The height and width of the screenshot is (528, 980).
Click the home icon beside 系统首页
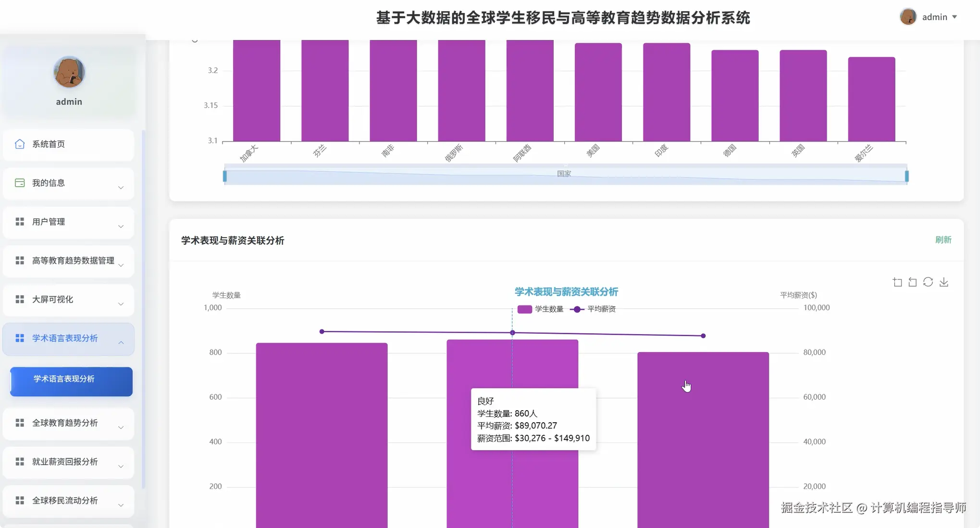coord(19,143)
